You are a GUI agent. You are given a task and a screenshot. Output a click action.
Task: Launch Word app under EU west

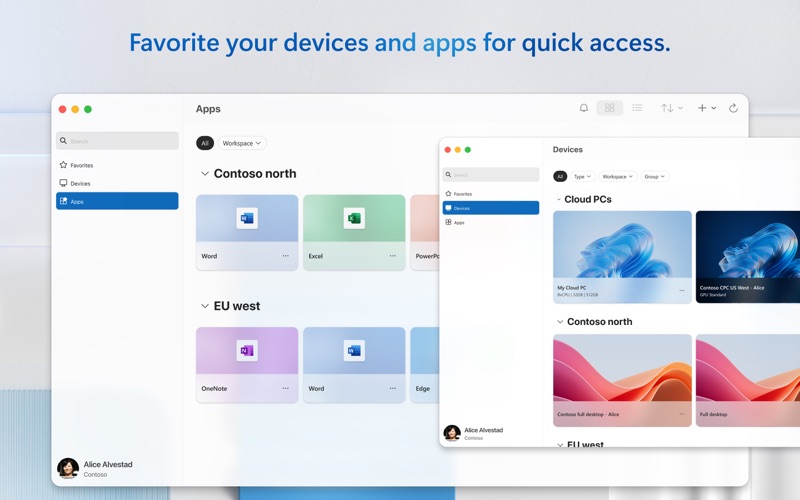coord(354,365)
